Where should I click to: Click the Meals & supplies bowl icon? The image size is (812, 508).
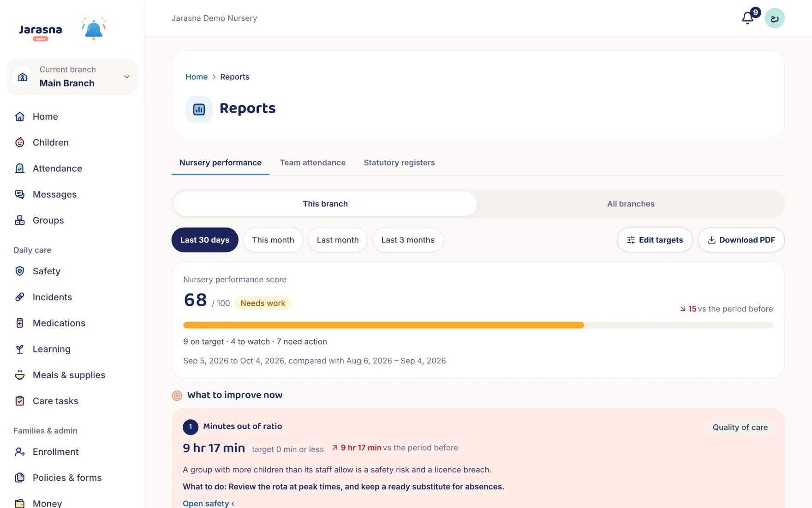point(20,375)
